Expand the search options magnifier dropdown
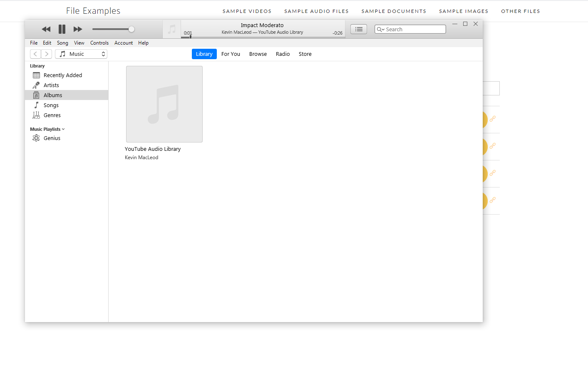Image resolution: width=588 pixels, height=375 pixels. (380, 30)
